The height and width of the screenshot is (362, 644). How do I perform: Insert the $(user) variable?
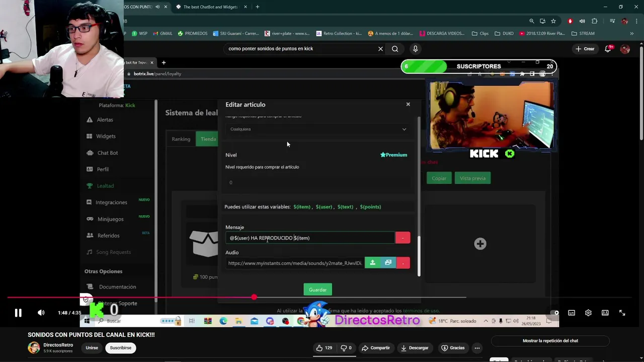coord(324,207)
